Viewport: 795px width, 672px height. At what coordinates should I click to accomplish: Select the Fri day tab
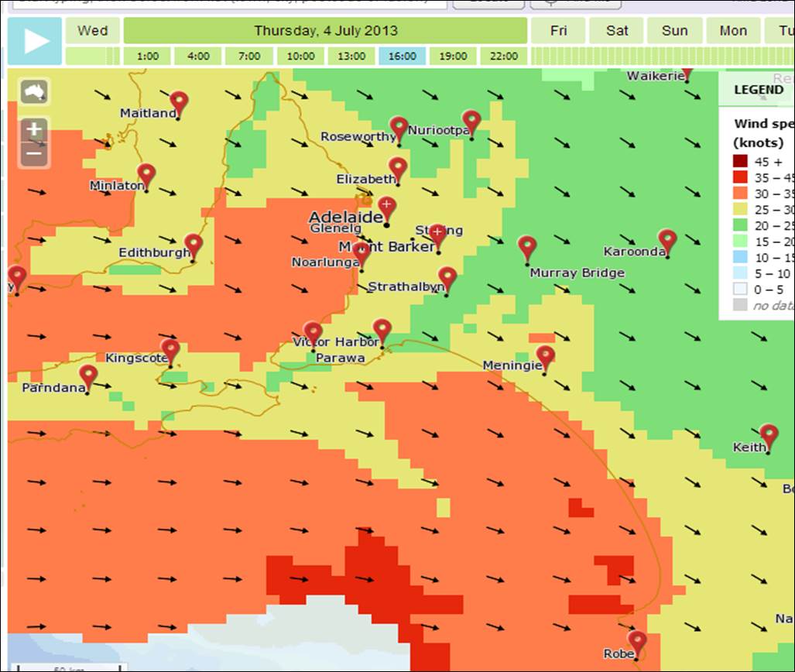tap(558, 31)
